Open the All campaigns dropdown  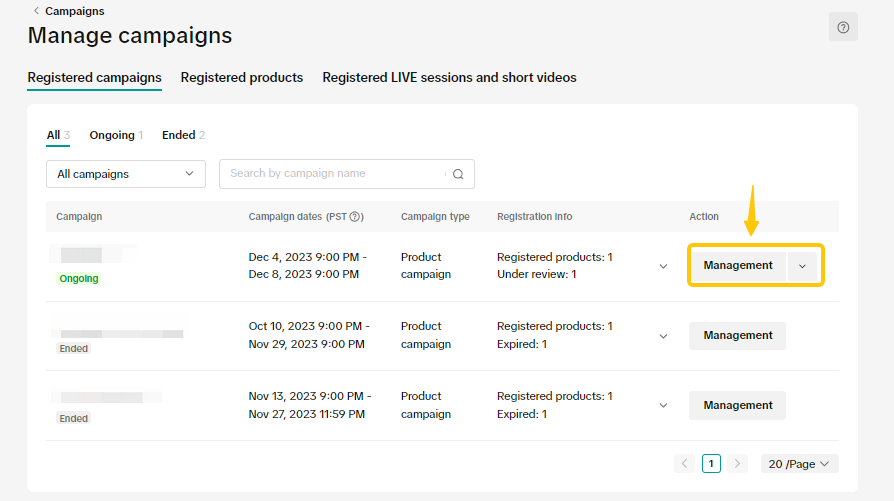point(126,174)
